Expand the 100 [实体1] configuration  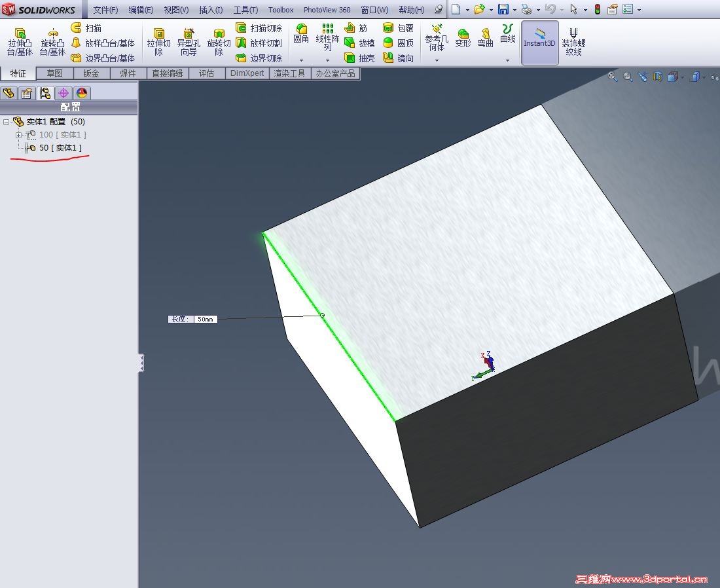[19, 135]
